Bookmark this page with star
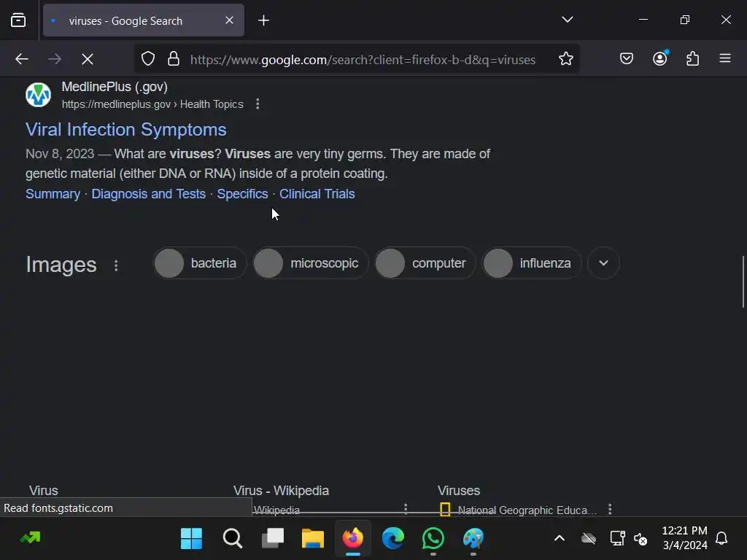 [566, 59]
